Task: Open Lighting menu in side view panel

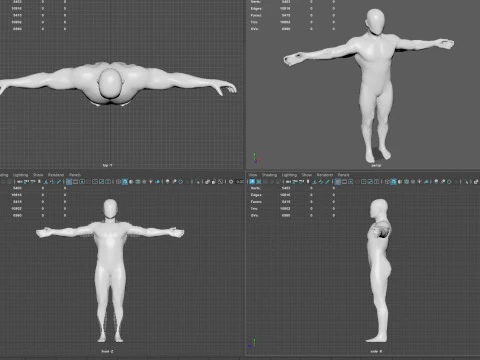Action: (289, 175)
